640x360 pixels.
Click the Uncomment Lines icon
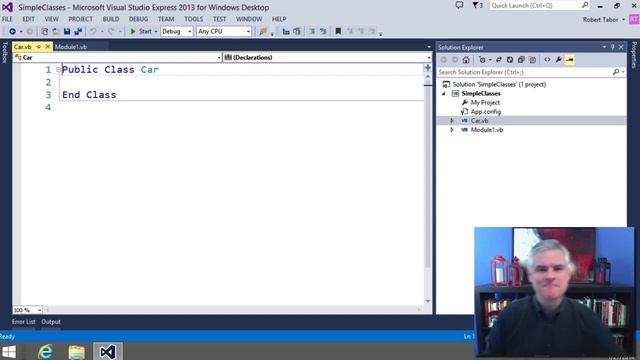tap(323, 31)
